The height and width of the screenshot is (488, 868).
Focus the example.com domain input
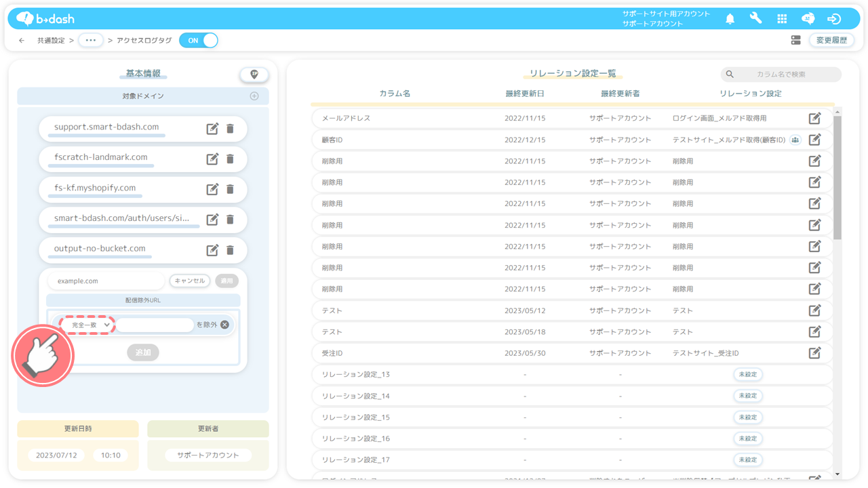(x=106, y=281)
